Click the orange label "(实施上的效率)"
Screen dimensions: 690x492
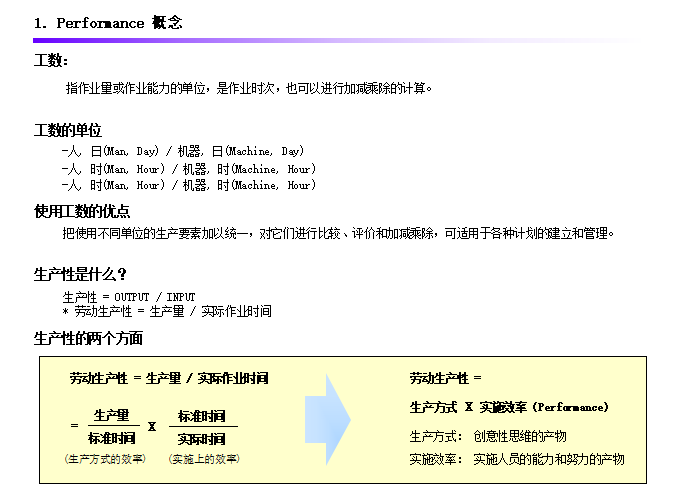point(204,459)
